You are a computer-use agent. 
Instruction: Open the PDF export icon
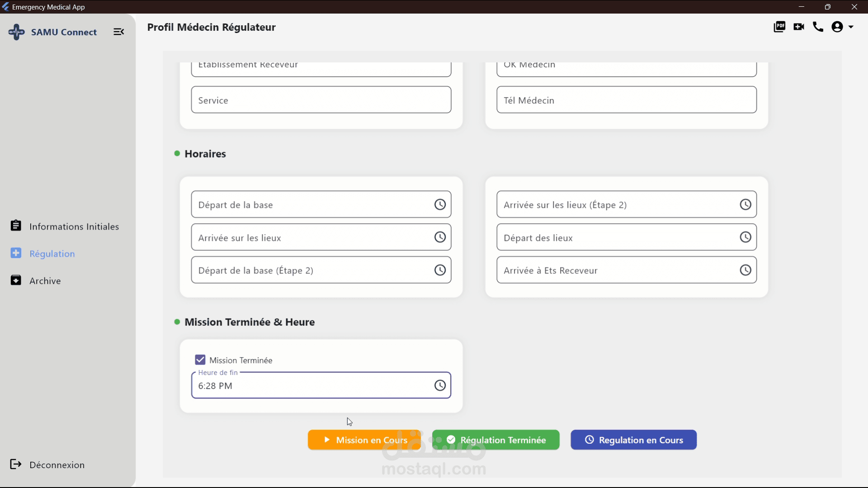[779, 27]
